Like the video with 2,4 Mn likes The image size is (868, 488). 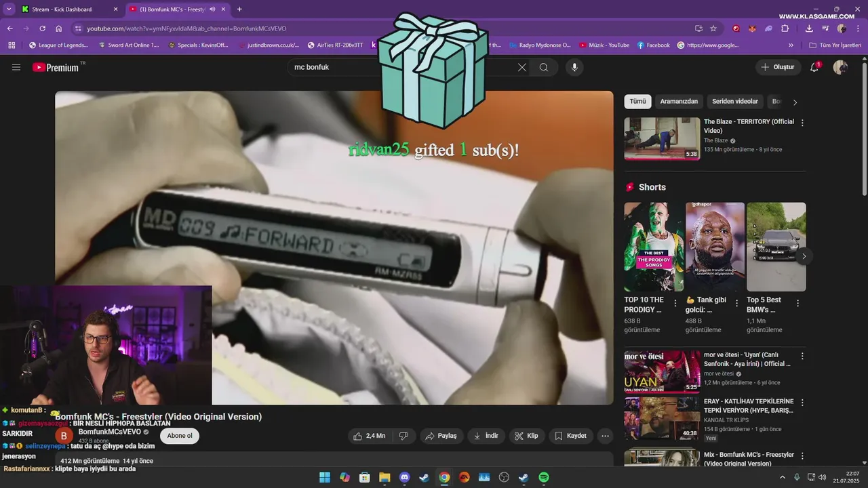(369, 436)
